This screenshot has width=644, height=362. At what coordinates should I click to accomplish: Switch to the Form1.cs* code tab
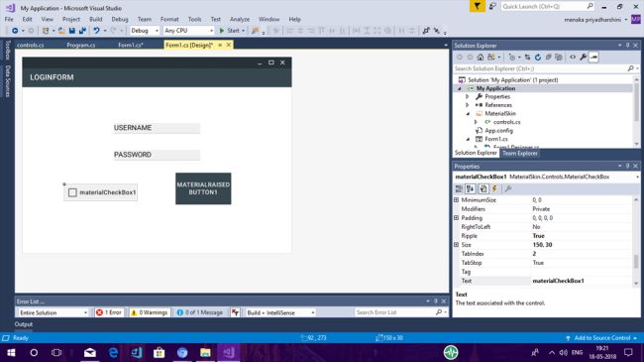tap(131, 45)
